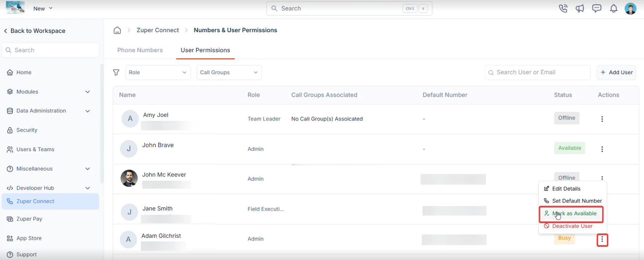
Task: Open the phone dialer icon in header
Action: coord(563,8)
